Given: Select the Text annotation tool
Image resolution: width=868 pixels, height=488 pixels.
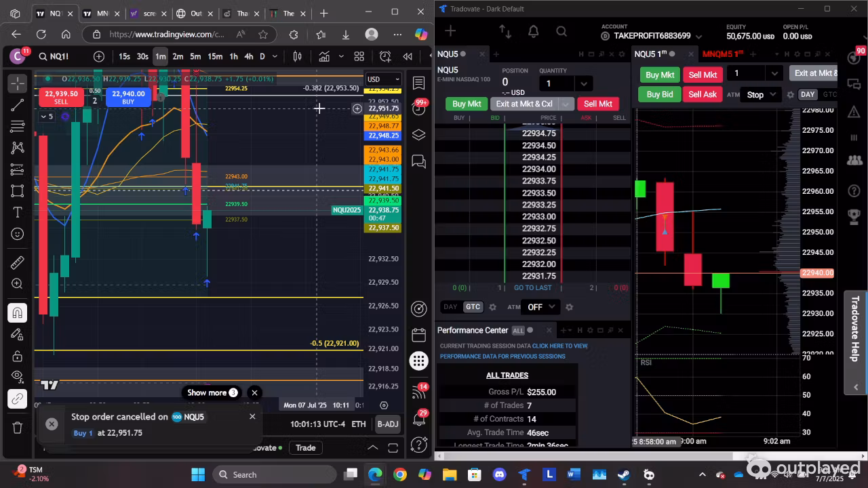Looking at the screenshot, I should pos(18,213).
